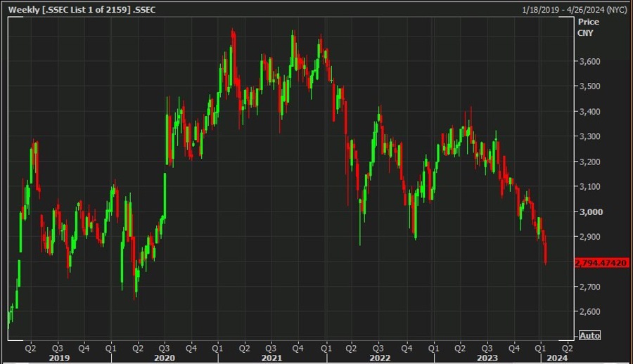This screenshot has width=633, height=364.
Task: Click the 2024 year label on time axis
Action: click(x=557, y=358)
